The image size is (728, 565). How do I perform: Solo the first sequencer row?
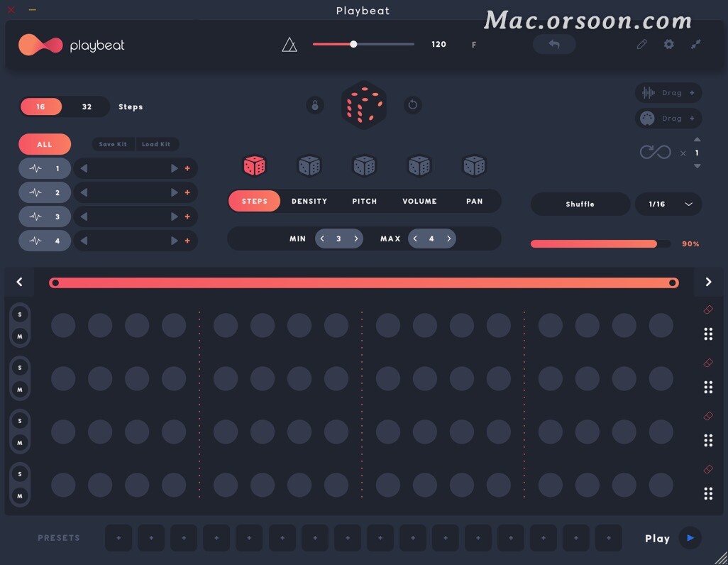(x=20, y=314)
